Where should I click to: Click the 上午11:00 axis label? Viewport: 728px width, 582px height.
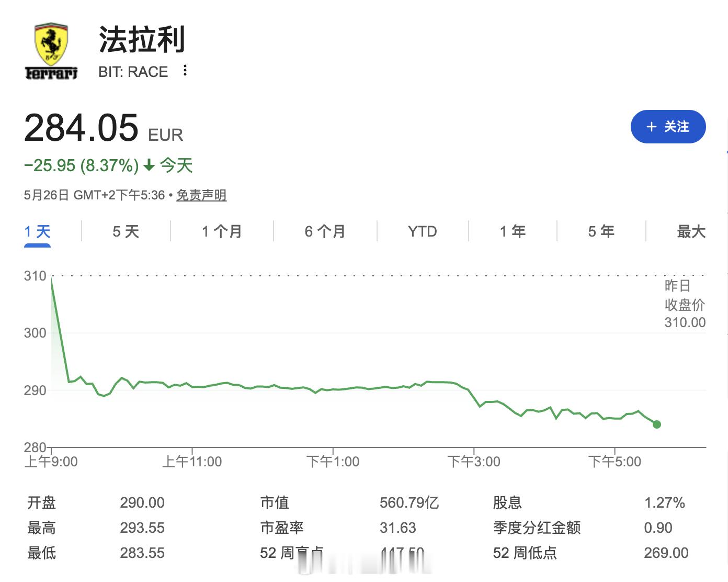point(192,462)
